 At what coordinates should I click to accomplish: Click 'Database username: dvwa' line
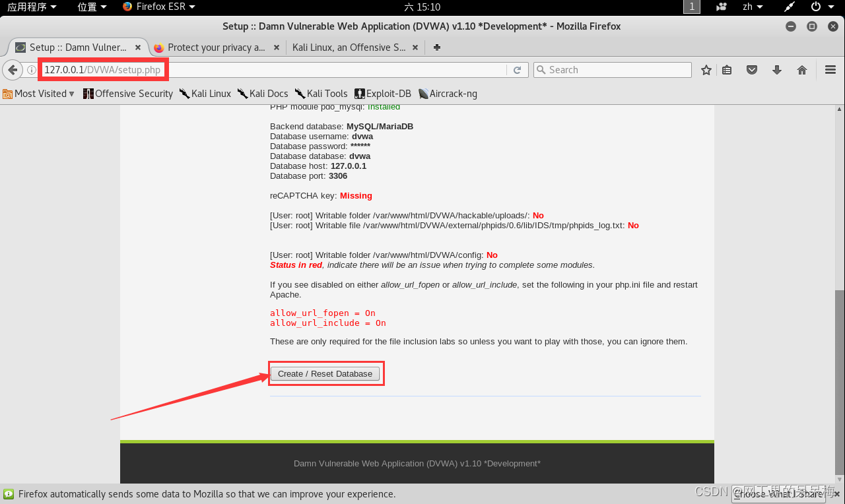321,137
